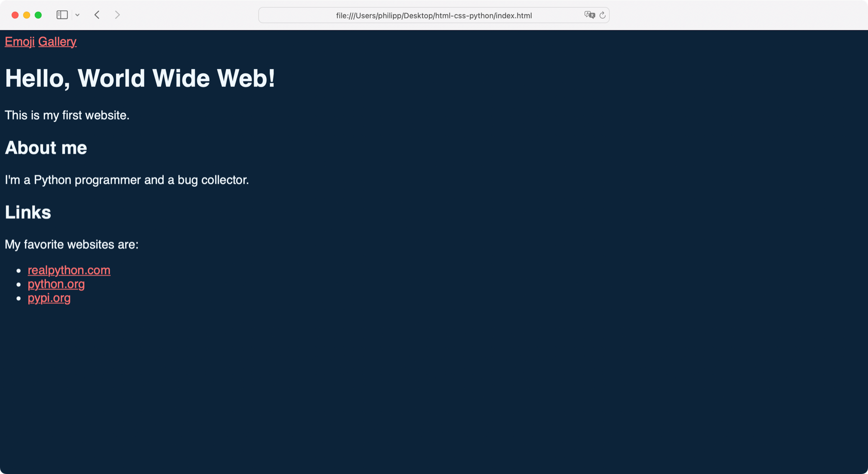This screenshot has height=474, width=868.
Task: Click the Links section heading
Action: 28,212
